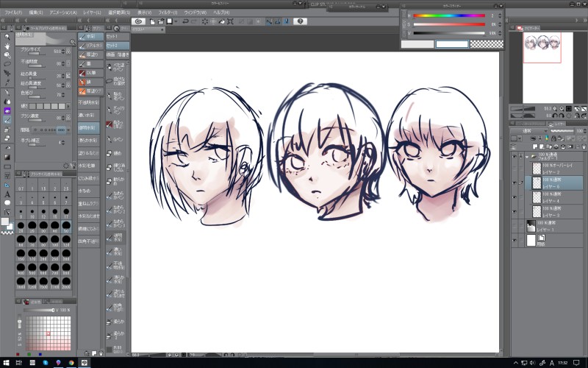Click lock layer icon in Layer panel

coord(553,139)
